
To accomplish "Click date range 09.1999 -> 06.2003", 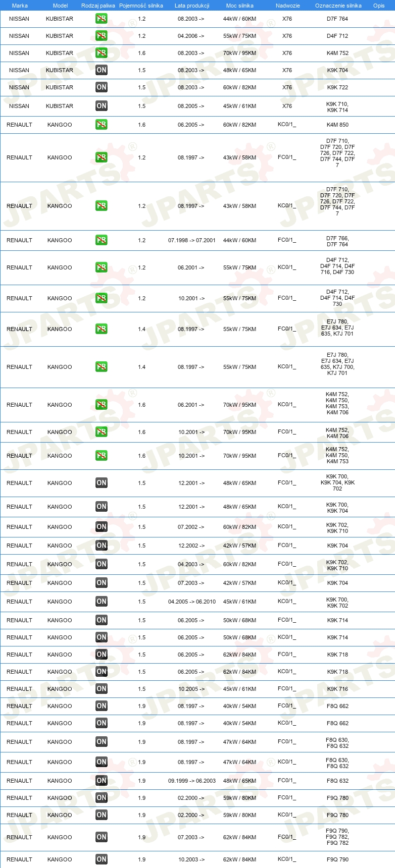I will [x=192, y=781].
